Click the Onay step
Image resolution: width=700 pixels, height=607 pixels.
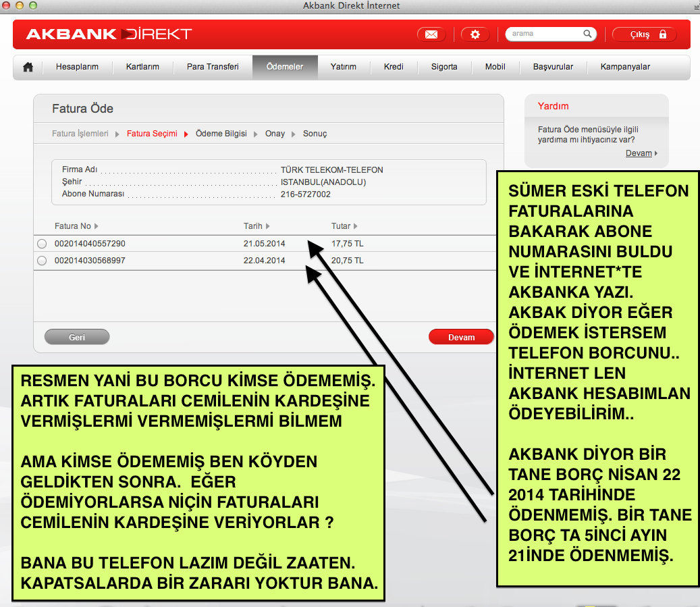click(275, 134)
